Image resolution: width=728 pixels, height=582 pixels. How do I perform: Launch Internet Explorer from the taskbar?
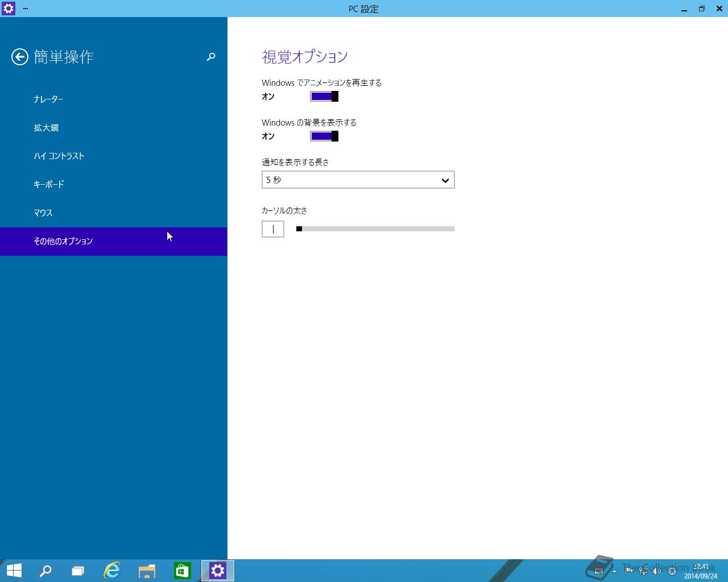[112, 571]
